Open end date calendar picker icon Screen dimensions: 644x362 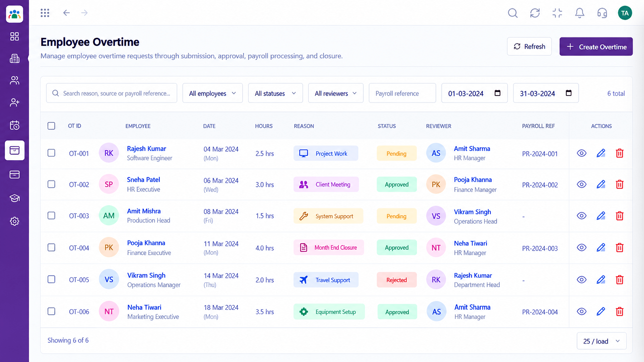tap(569, 93)
